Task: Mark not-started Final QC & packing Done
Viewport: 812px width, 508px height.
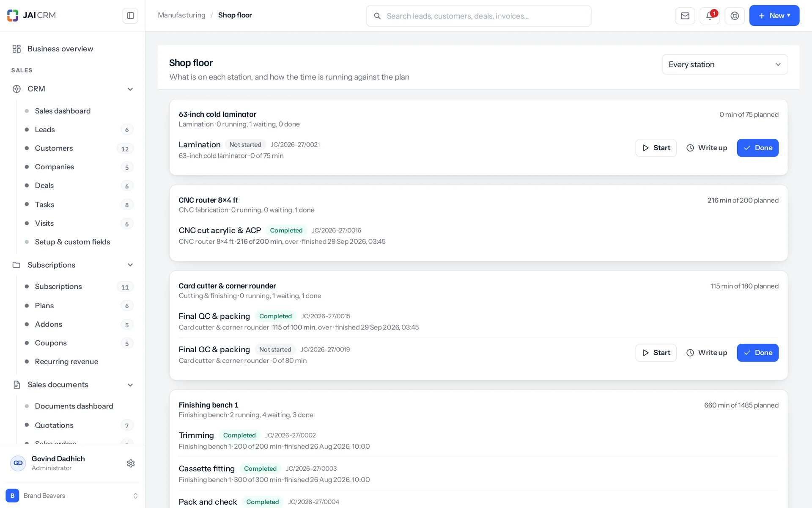Action: click(x=757, y=353)
